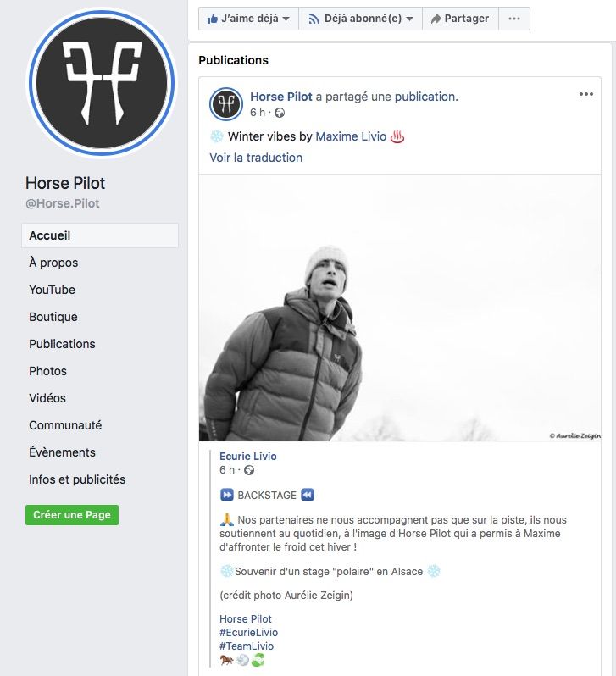Open the Évènements page section
The image size is (616, 676).
pyautogui.click(x=62, y=452)
